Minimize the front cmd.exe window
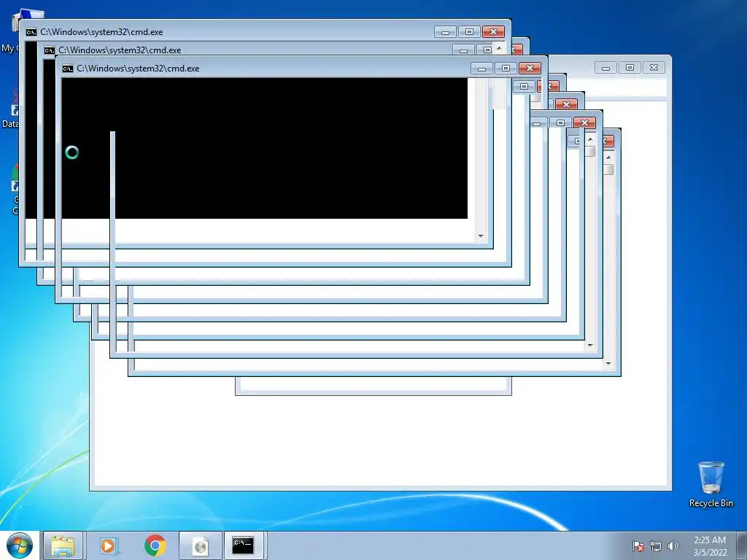The width and height of the screenshot is (747, 560). (481, 68)
